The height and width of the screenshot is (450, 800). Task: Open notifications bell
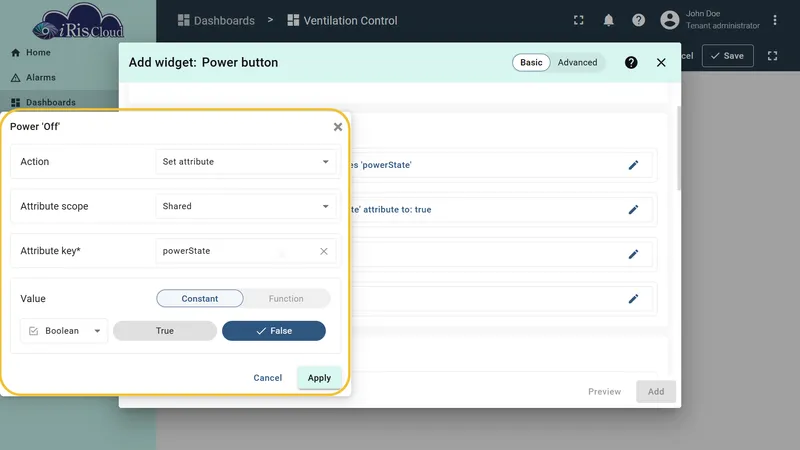[609, 20]
